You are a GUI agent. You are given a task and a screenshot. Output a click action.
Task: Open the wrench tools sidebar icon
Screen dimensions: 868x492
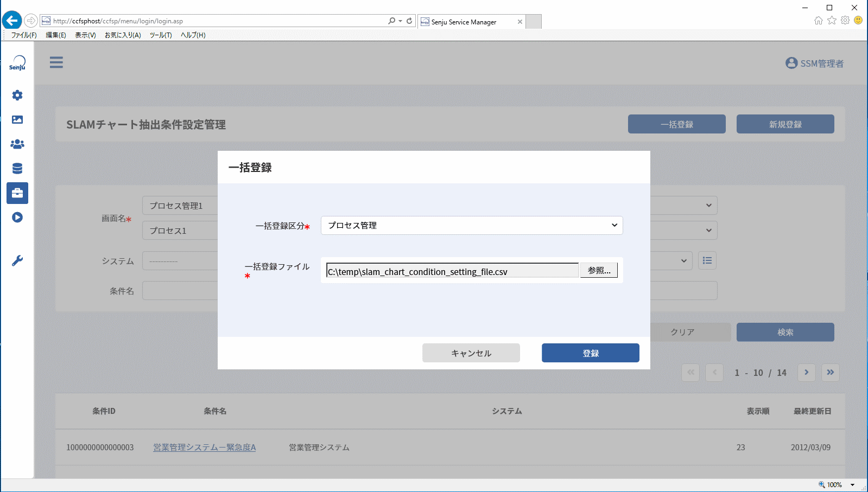coord(17,261)
